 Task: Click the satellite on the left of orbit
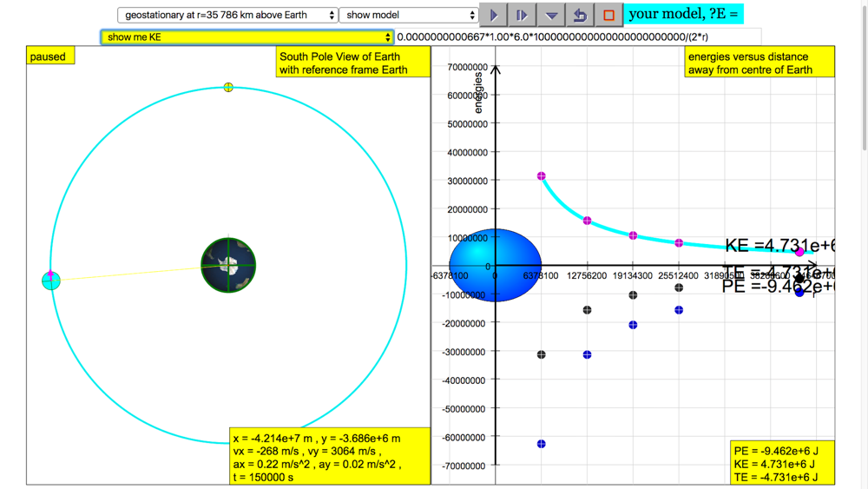coord(51,280)
